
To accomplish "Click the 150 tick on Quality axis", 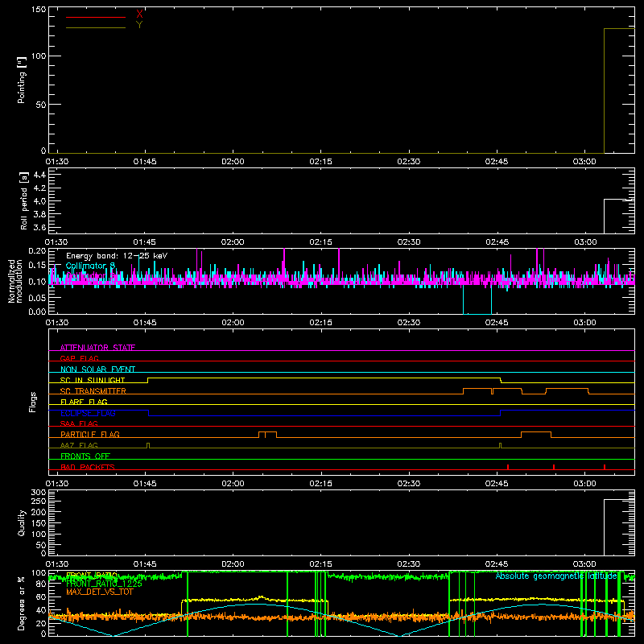I will tap(39, 523).
